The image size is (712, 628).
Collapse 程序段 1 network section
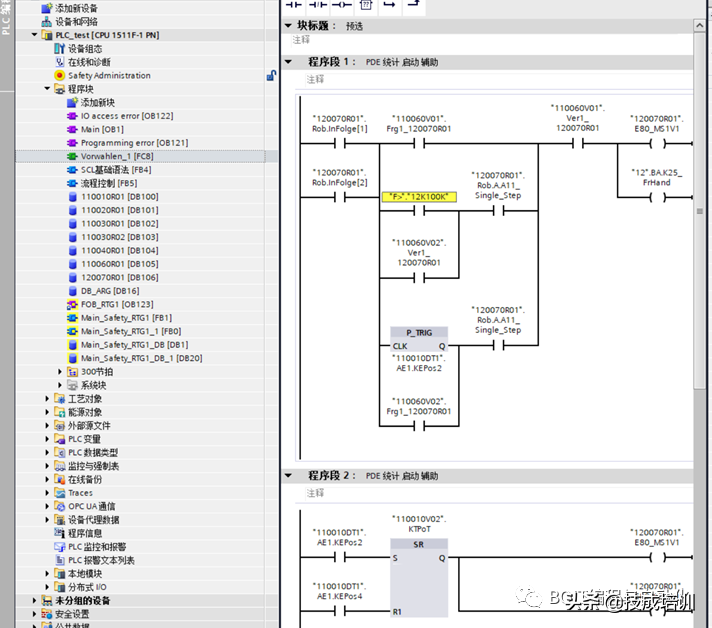pyautogui.click(x=289, y=62)
